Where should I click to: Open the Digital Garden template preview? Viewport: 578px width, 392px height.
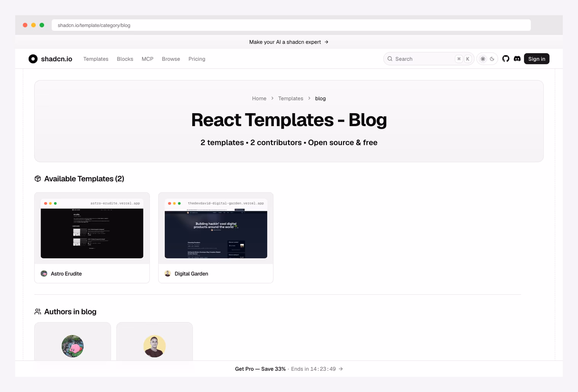[x=216, y=228]
